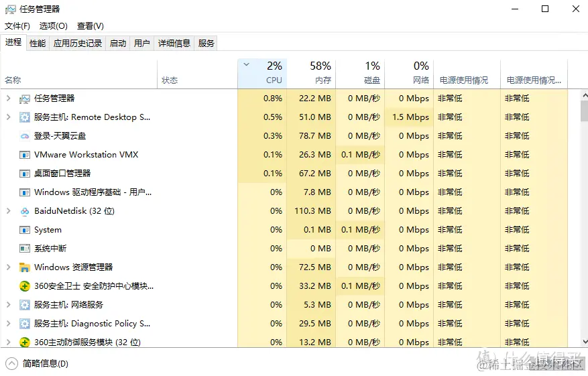Sort by the 状态 column header
This screenshot has height=376, width=588.
(197, 74)
